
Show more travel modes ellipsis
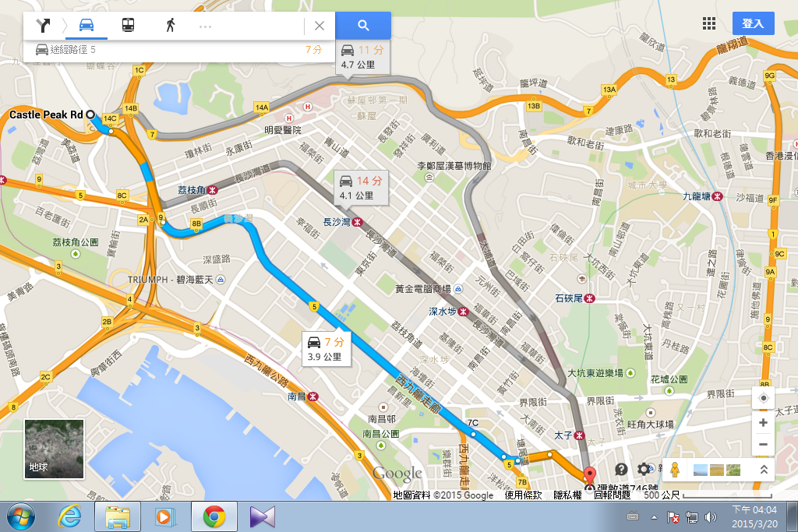point(205,26)
